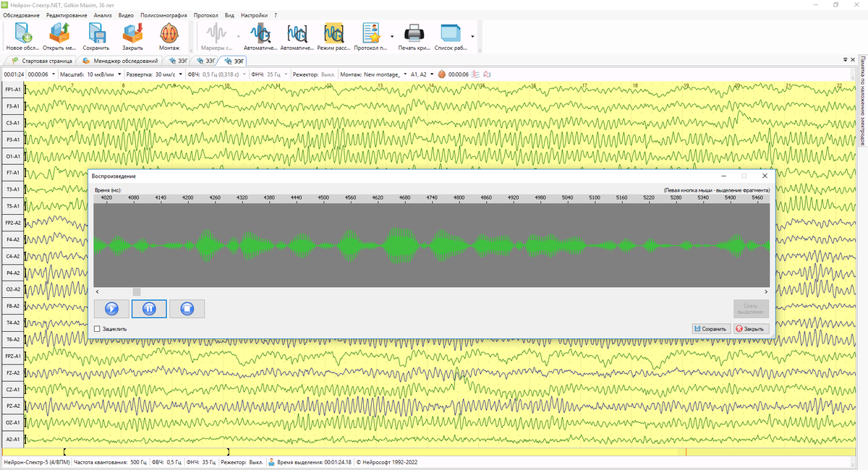
Task: Select the T6-A2 channel label
Action: pyautogui.click(x=12, y=339)
